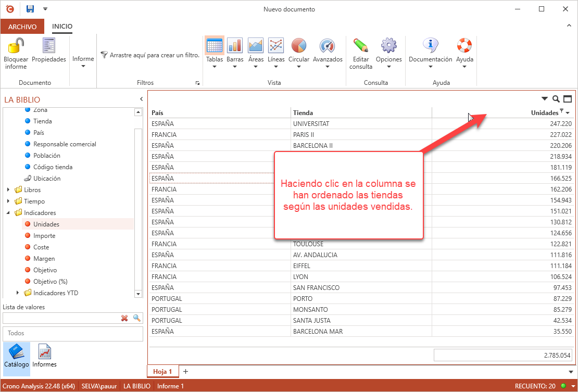Viewport: 578px width, 392px height.
Task: Collapse the Indicadores folder
Action: pos(8,213)
